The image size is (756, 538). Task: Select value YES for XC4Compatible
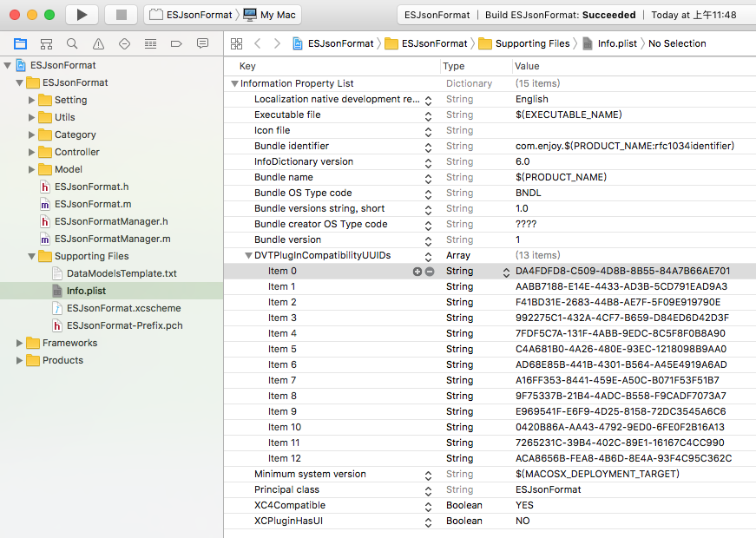coord(524,505)
